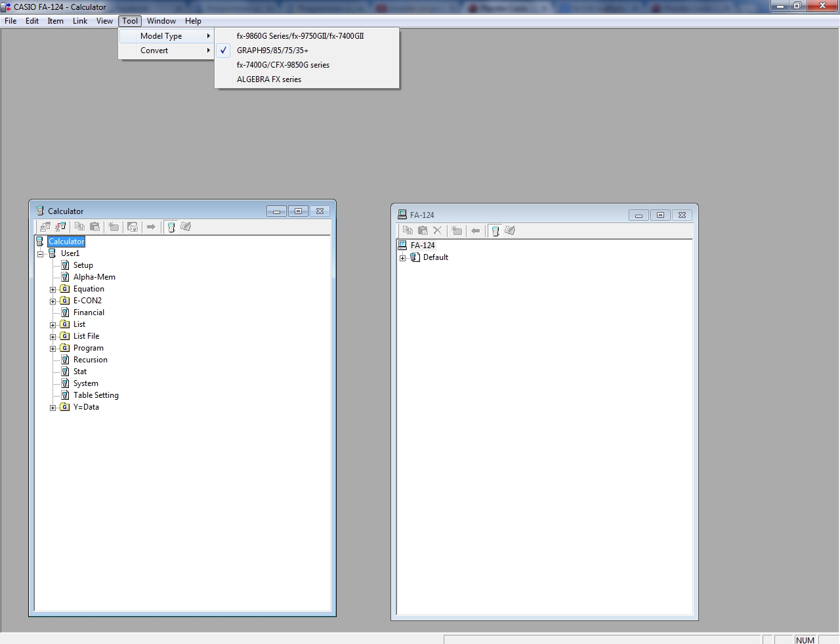840x644 pixels.
Task: Maximize the Calculator child window
Action: [x=298, y=211]
